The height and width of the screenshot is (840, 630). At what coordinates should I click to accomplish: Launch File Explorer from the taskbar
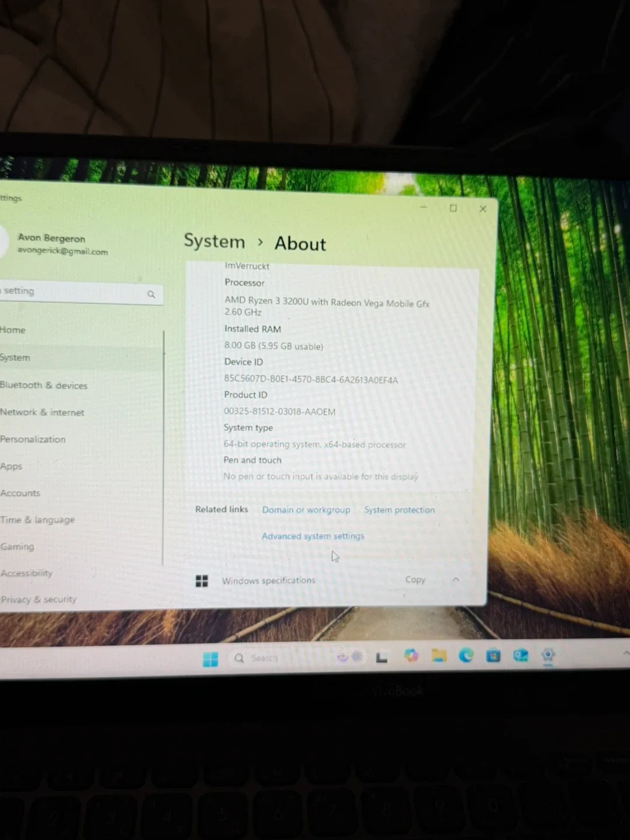(439, 656)
